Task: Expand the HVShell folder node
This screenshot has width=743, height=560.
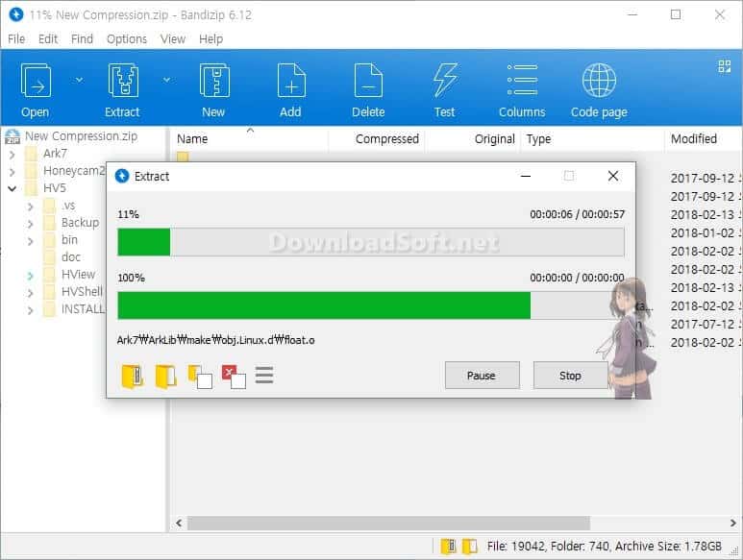Action: coord(31,293)
